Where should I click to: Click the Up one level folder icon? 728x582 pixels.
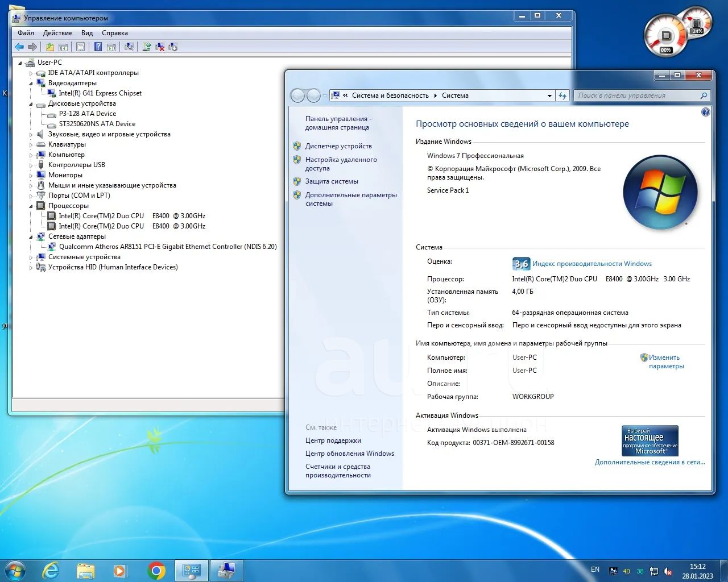(50, 47)
